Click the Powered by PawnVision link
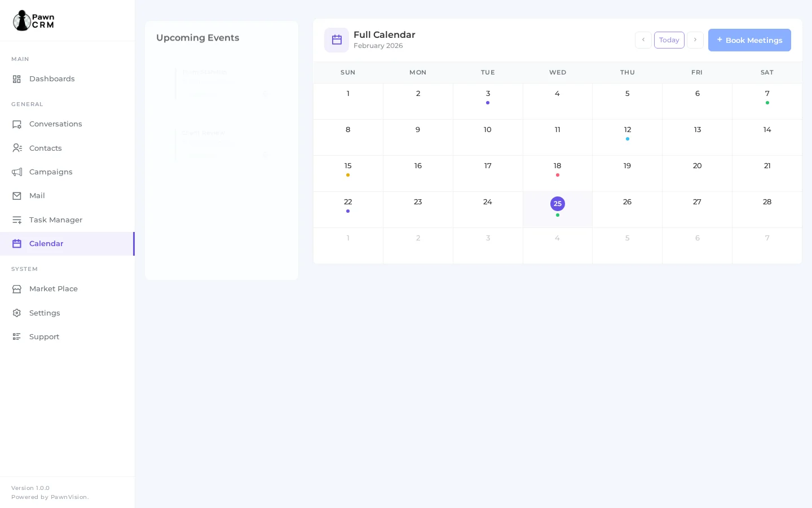Image resolution: width=812 pixels, height=508 pixels. [x=50, y=497]
